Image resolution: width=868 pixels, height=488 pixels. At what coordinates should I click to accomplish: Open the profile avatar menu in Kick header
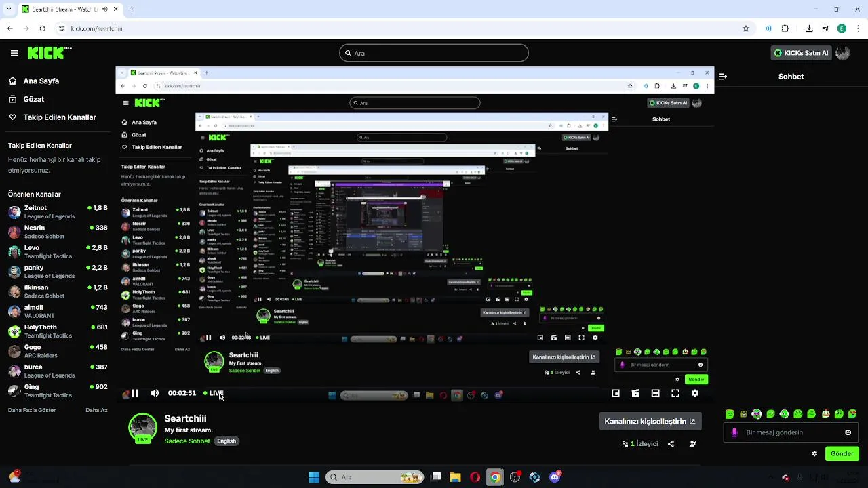(843, 53)
